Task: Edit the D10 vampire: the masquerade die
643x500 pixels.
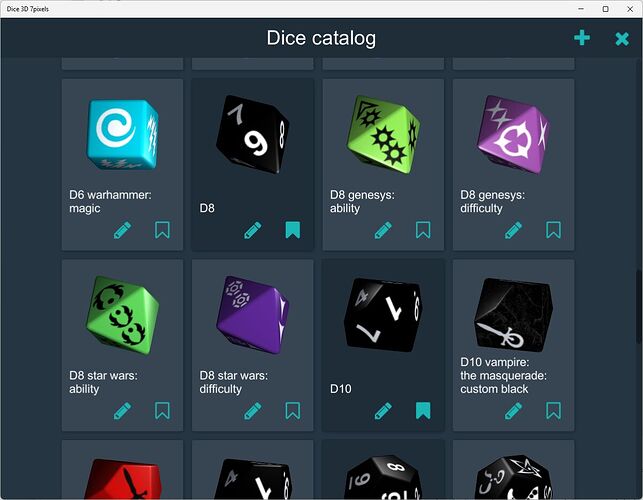Action: pyautogui.click(x=513, y=411)
